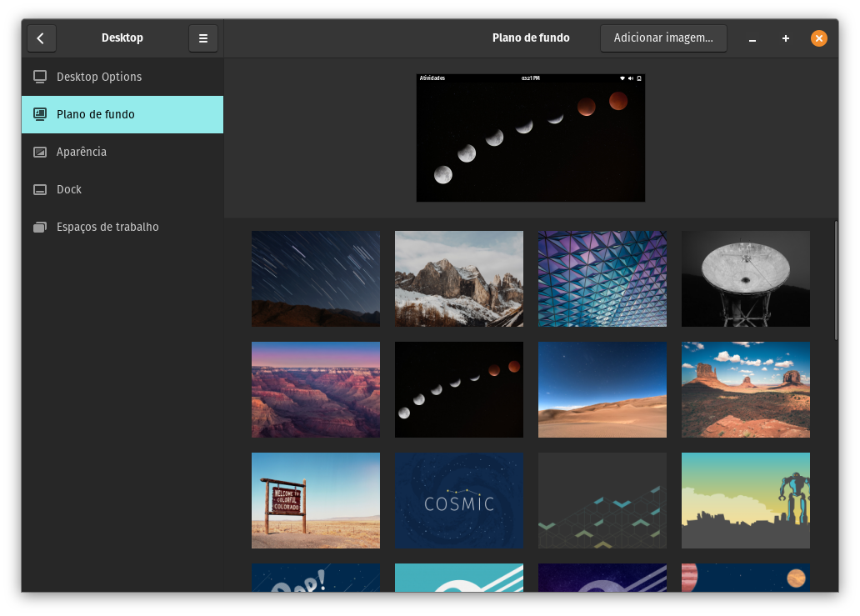This screenshot has height=616, width=860.
Task: Click the Plano de fundo sidebar icon
Action: coord(40,114)
